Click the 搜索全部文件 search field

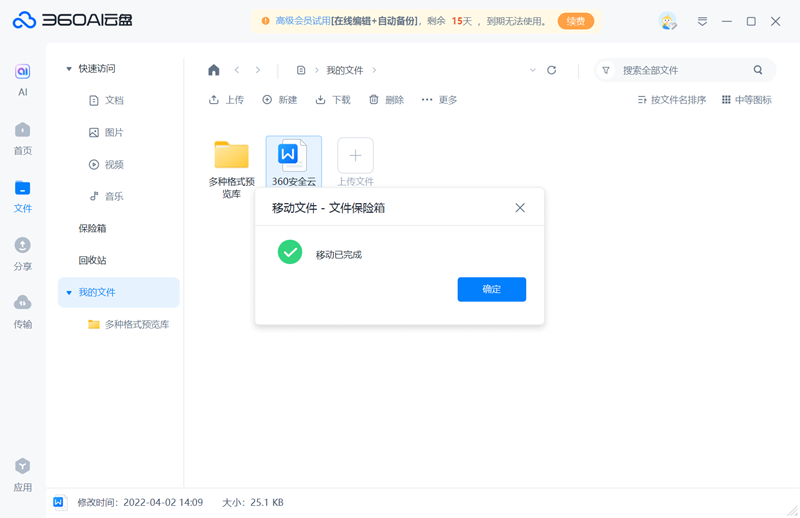pos(680,70)
